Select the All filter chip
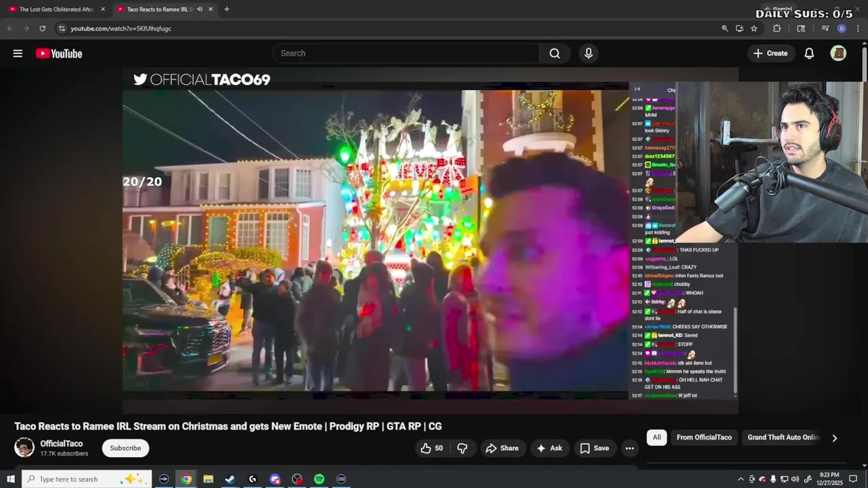 pyautogui.click(x=656, y=438)
